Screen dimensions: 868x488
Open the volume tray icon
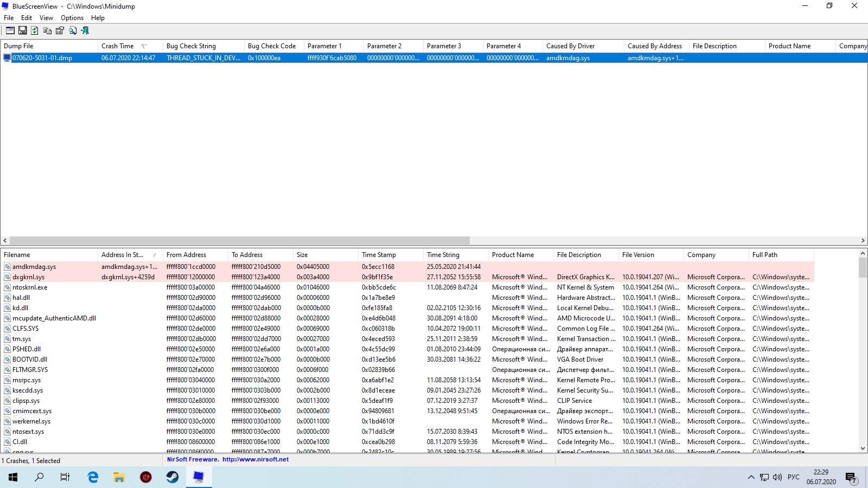[777, 477]
